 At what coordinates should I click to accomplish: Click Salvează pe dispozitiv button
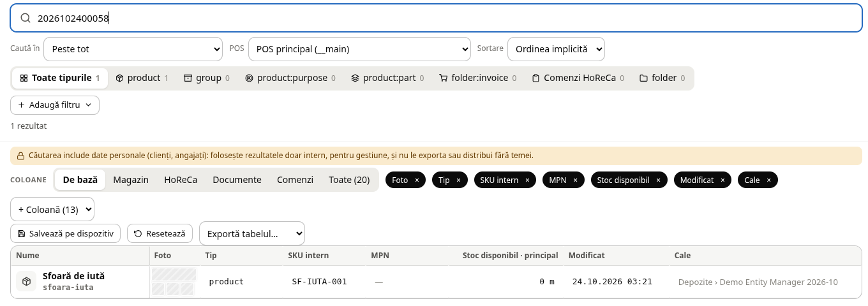pos(66,233)
